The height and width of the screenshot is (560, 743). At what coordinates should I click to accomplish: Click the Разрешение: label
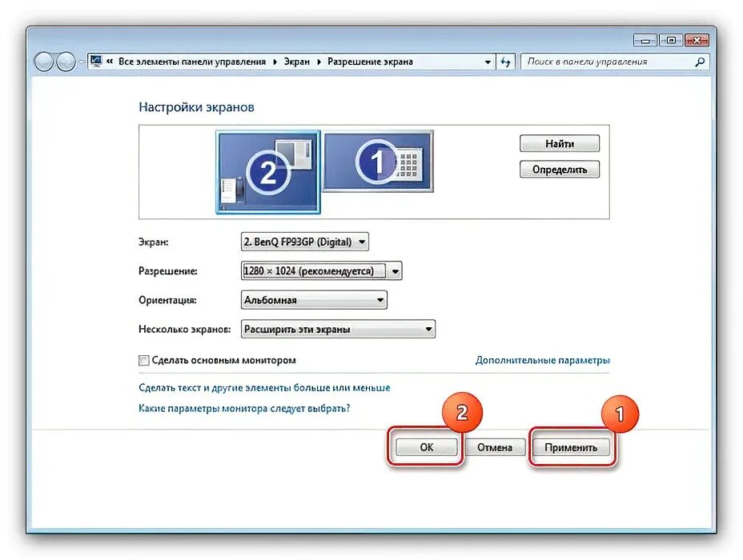coord(168,271)
